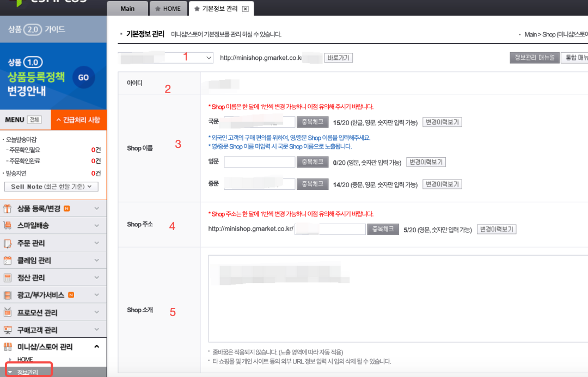Switch to the HOME tab

[x=168, y=9]
